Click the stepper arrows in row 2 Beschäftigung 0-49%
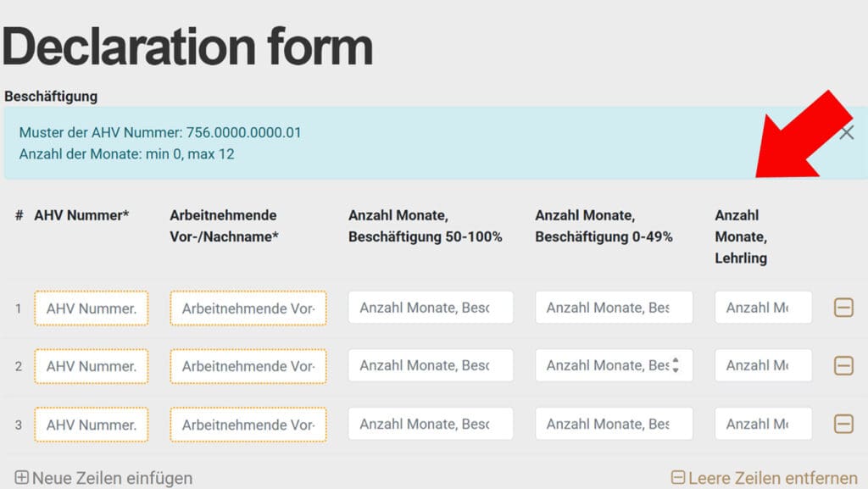This screenshot has height=489, width=868. [x=676, y=365]
